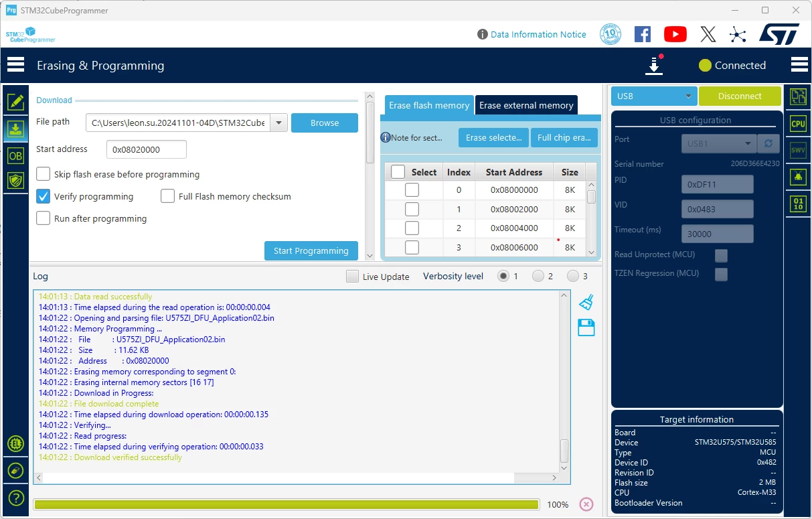Click the Start Address column header
Screen dimensions: 812x519
514,172
